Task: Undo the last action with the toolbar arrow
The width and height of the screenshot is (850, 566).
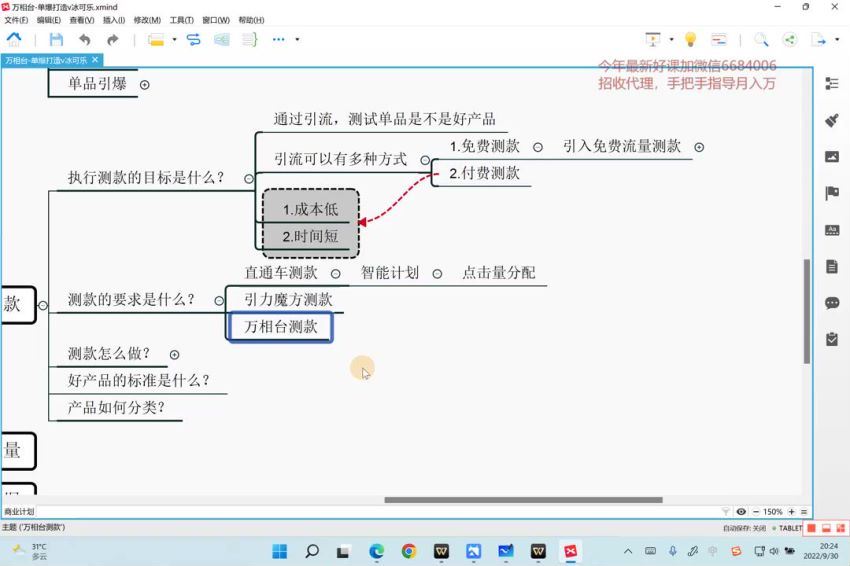Action: click(x=85, y=39)
